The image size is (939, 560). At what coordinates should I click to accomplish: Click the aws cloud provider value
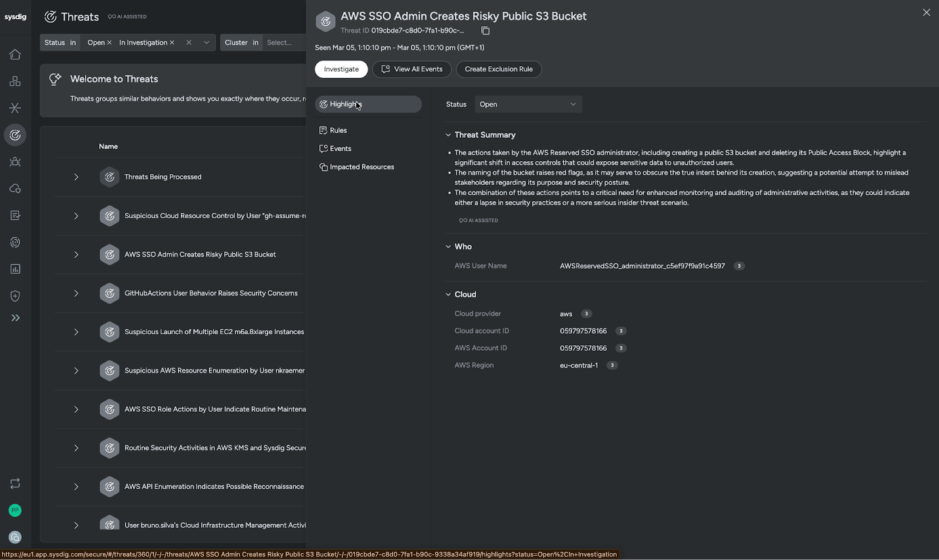click(566, 314)
